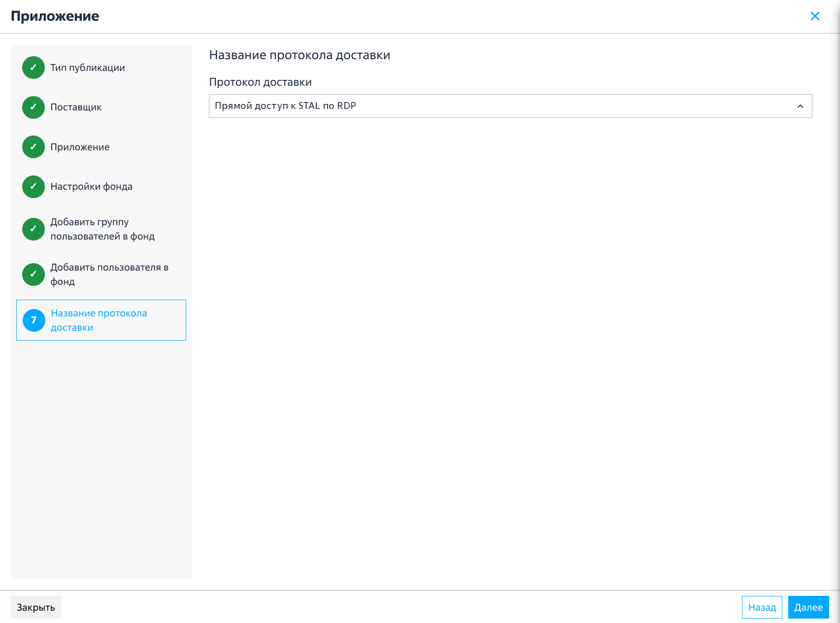Open the Прямой доступ к STAL по RDP combo box
The image size is (840, 623).
click(x=510, y=106)
